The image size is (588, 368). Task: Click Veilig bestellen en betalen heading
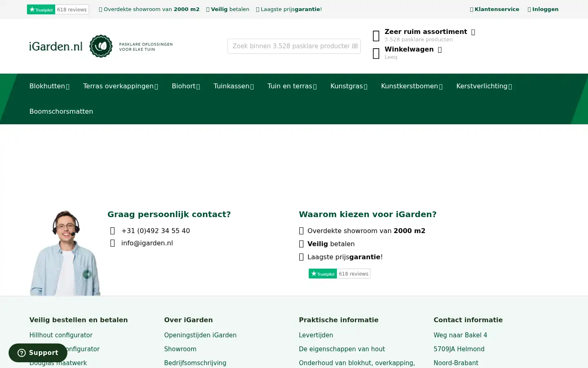[x=78, y=320]
